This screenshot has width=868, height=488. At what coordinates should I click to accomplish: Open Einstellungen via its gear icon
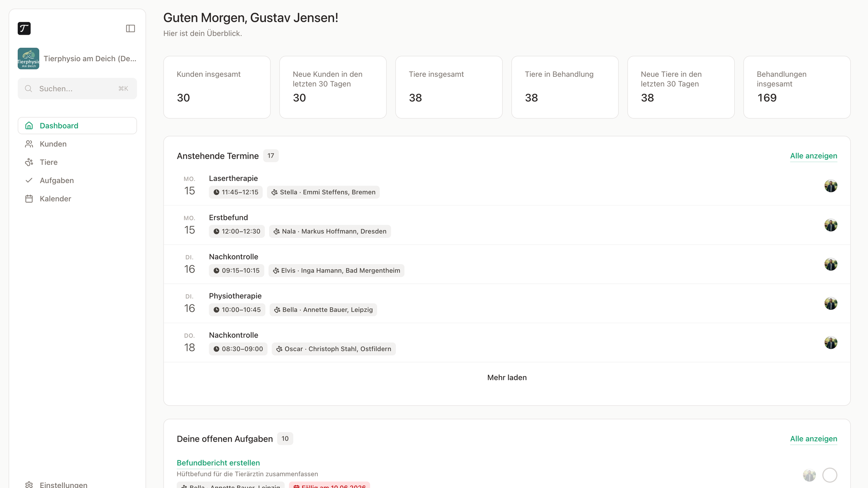[x=29, y=485]
